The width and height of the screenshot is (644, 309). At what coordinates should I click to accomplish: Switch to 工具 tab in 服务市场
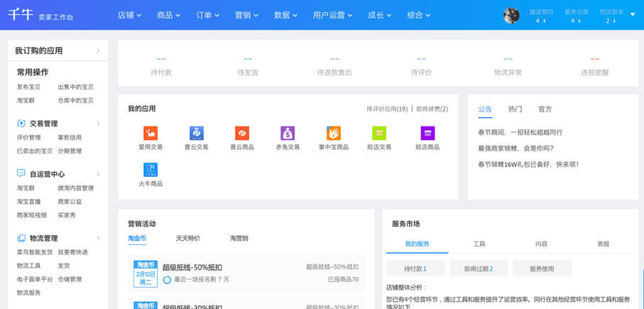pyautogui.click(x=479, y=244)
